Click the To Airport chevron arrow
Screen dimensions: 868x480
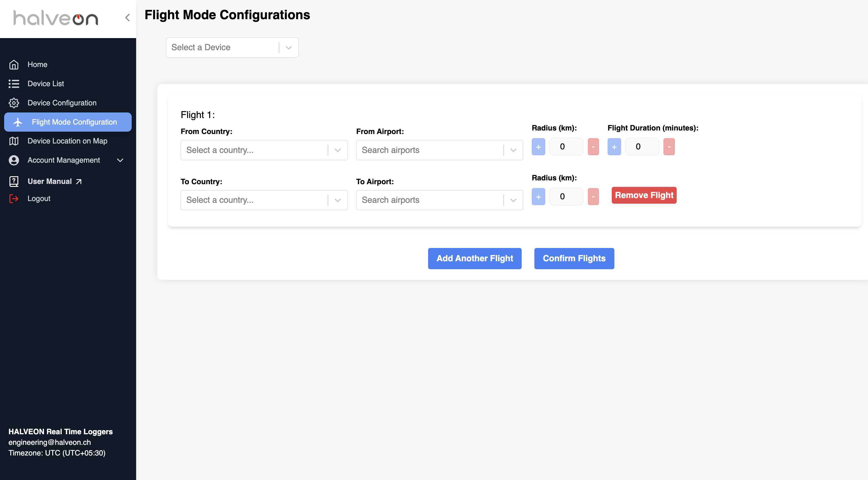(x=513, y=200)
